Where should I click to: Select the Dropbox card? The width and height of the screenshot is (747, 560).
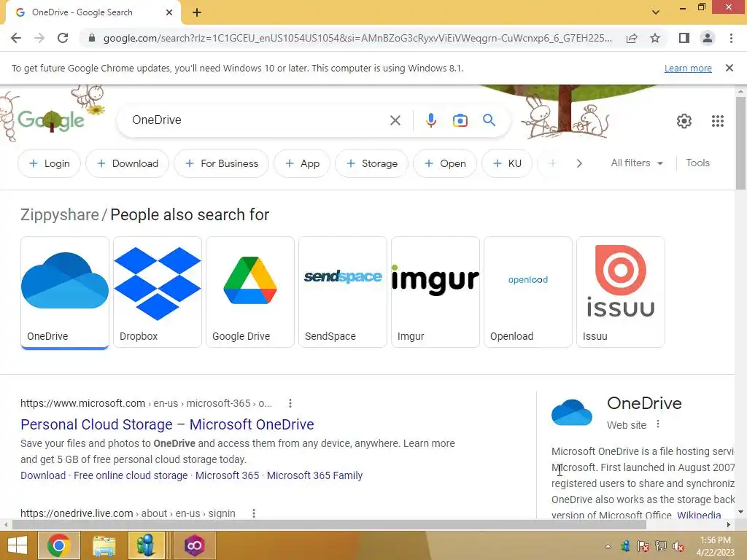(158, 292)
